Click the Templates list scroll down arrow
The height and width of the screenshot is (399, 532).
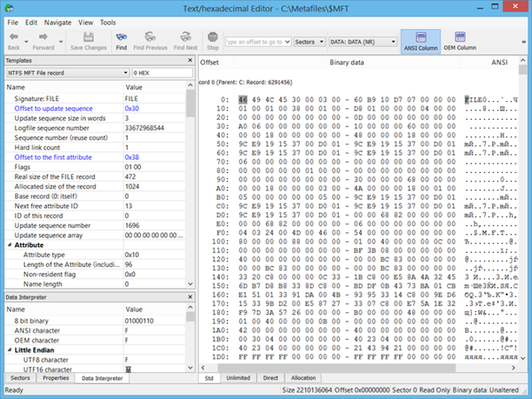click(x=190, y=284)
